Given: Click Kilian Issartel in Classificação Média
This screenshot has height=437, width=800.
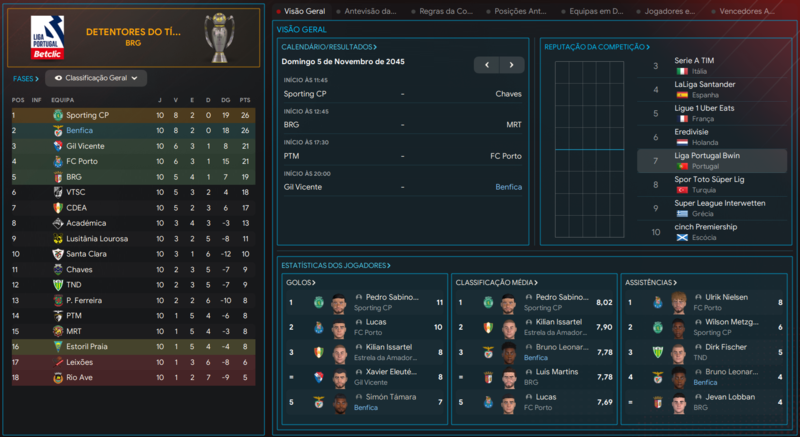Looking at the screenshot, I should [559, 322].
